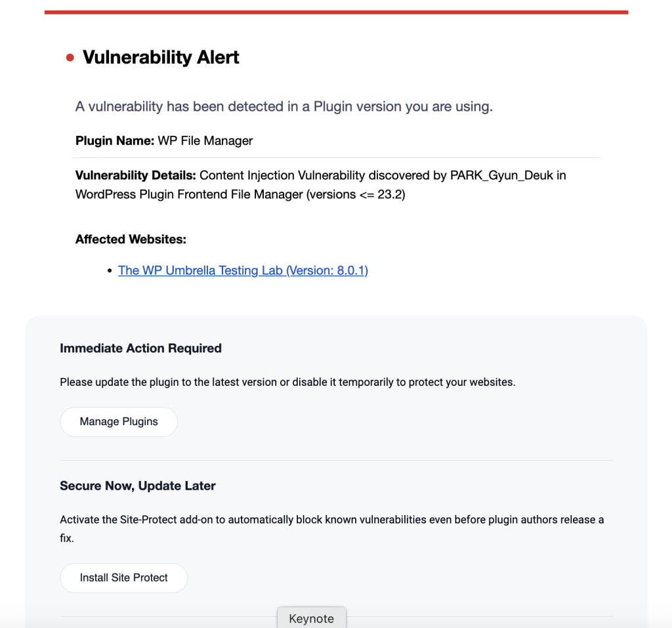Click the red bar at the top
Screen dimensions: 672x628
(x=336, y=10)
